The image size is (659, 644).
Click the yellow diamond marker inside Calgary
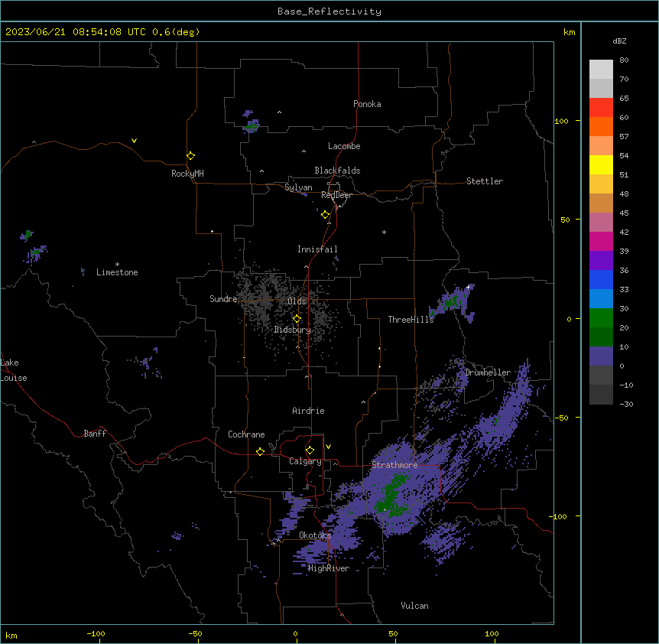click(310, 450)
